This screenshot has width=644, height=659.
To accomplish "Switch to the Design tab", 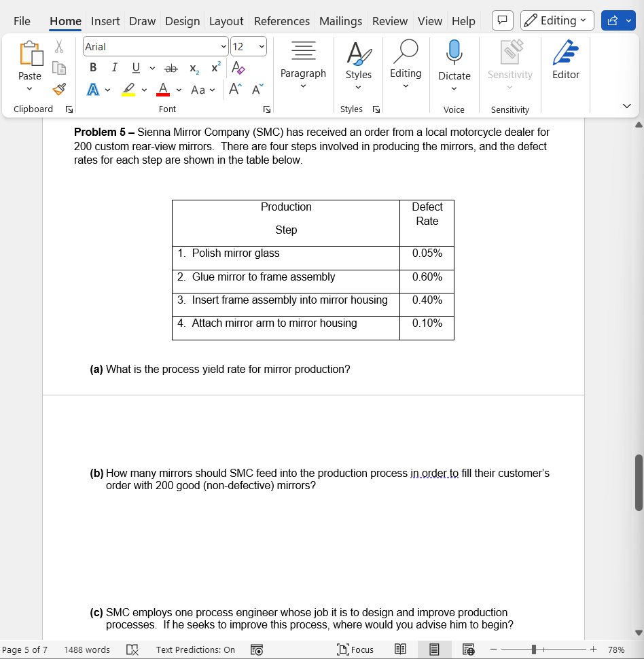I will tap(183, 21).
